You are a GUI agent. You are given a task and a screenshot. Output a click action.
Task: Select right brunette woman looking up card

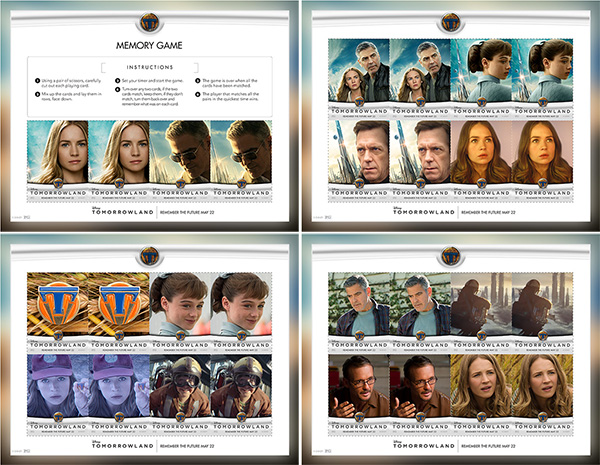coord(543,161)
